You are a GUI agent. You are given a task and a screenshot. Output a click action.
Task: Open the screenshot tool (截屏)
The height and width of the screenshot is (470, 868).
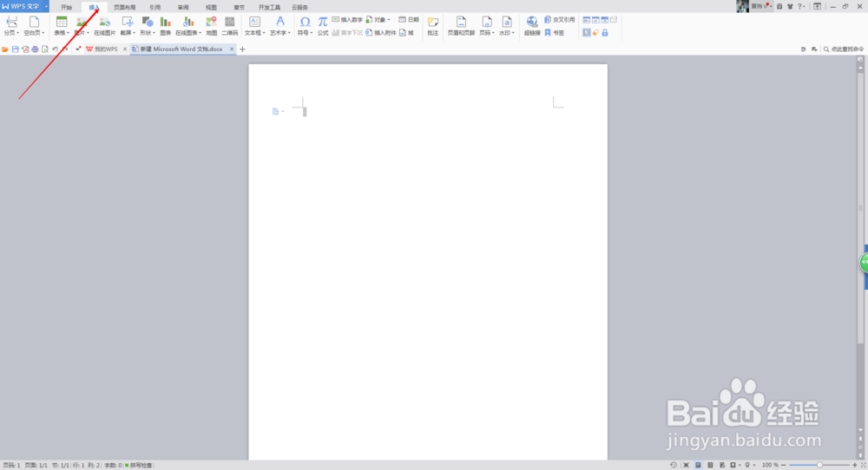[128, 26]
